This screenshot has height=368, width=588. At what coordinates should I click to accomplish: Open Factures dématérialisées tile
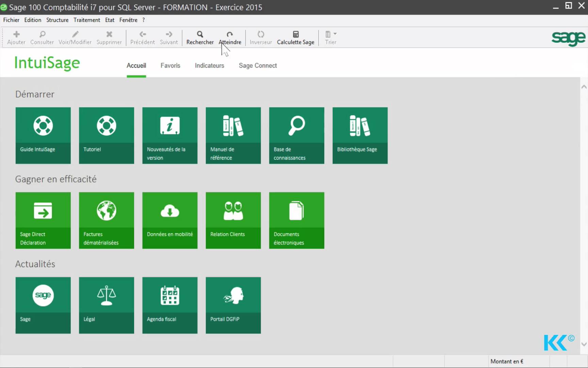(x=107, y=220)
